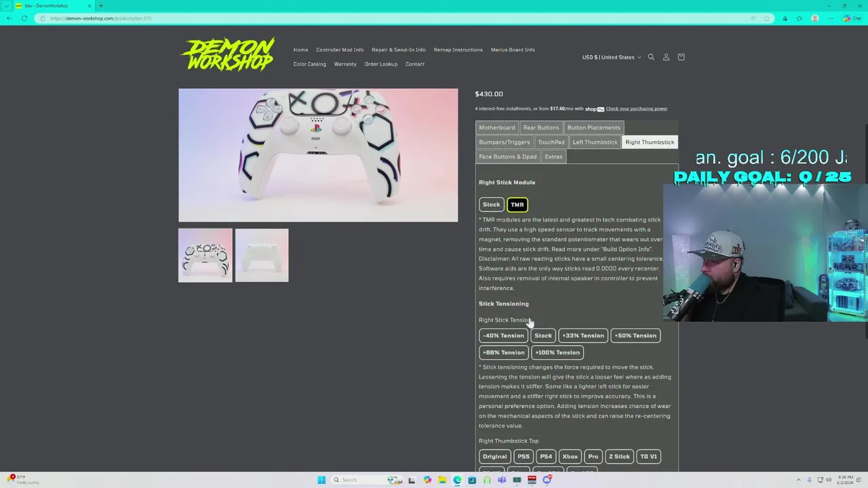Choose +33% Tension option
This screenshot has height=488, width=868.
tap(583, 335)
